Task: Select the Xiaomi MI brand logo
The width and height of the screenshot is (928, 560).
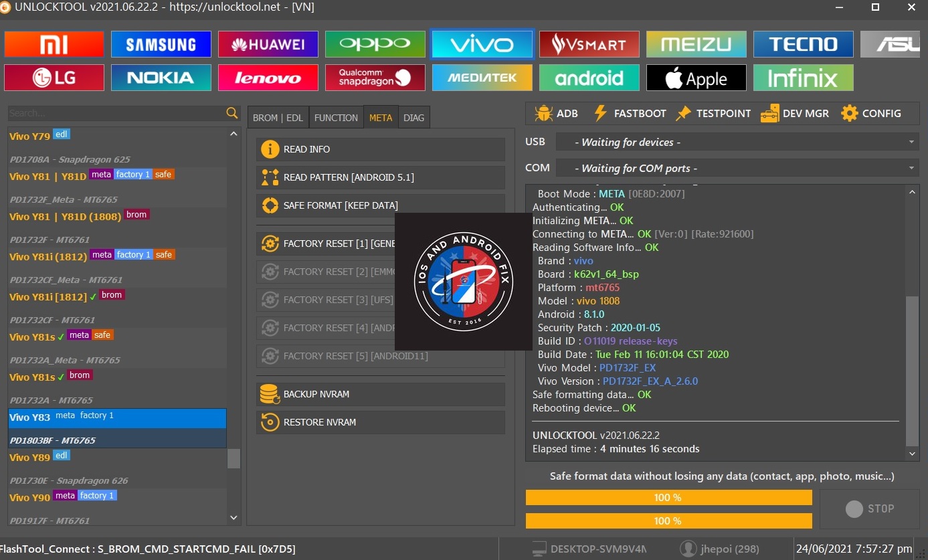Action: click(x=54, y=44)
